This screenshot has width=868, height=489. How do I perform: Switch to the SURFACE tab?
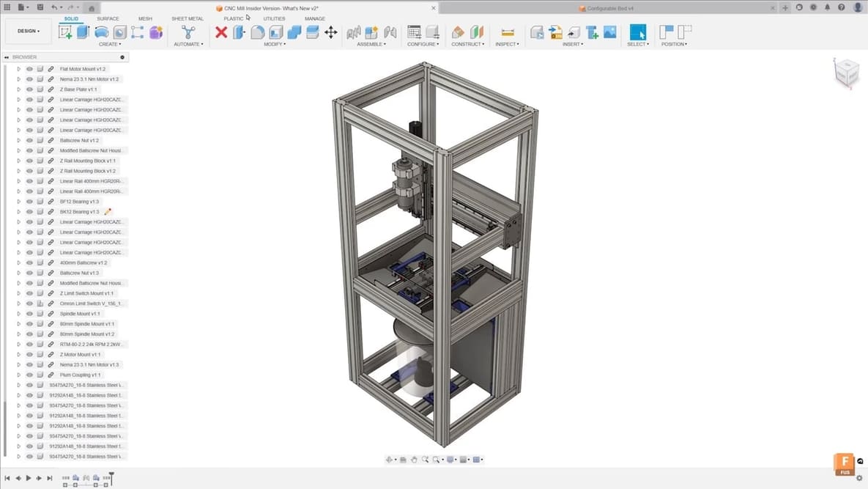click(108, 19)
